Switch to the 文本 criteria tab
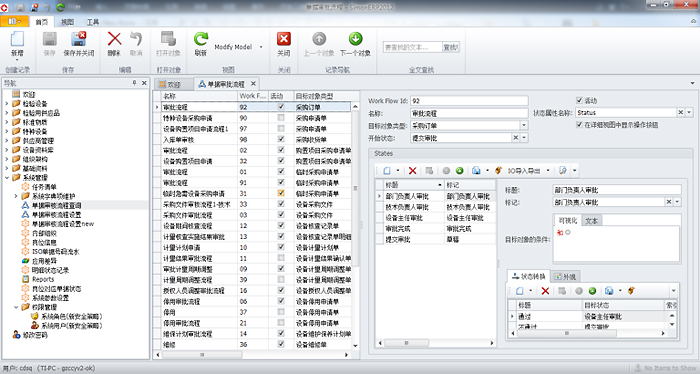Image resolution: width=700 pixels, height=374 pixels. 592,220
